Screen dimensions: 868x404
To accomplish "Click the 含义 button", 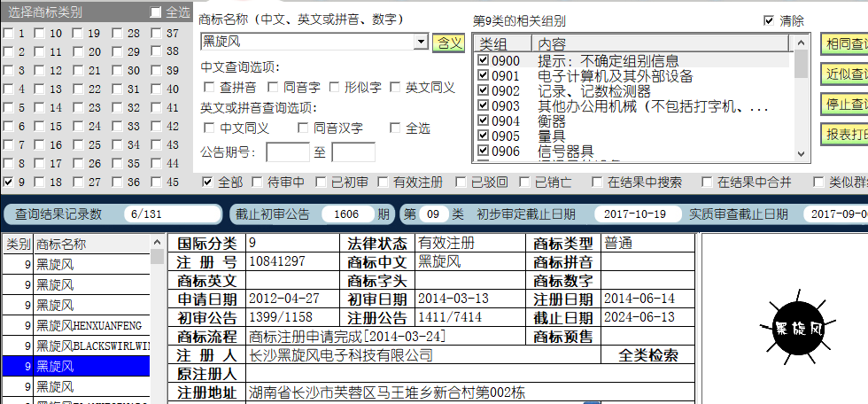I will click(448, 42).
